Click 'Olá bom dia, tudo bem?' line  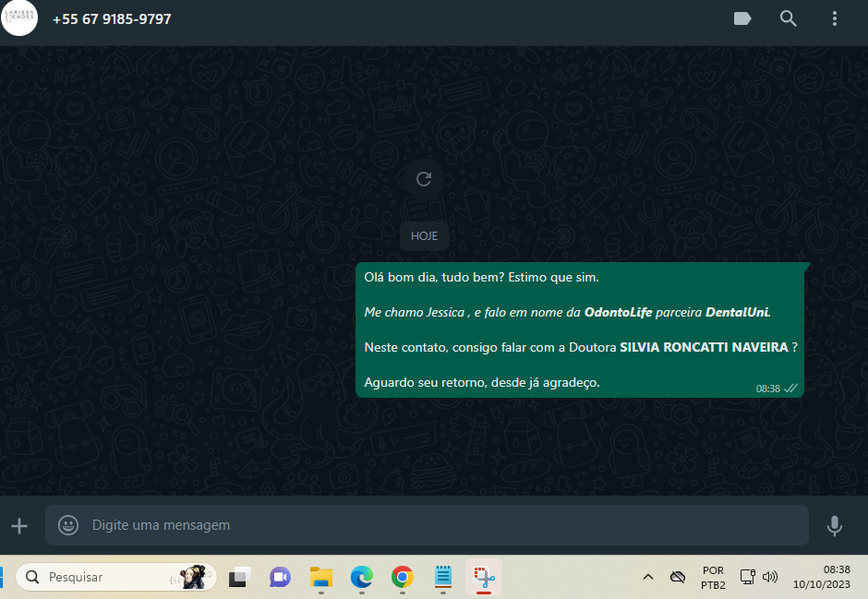click(481, 277)
